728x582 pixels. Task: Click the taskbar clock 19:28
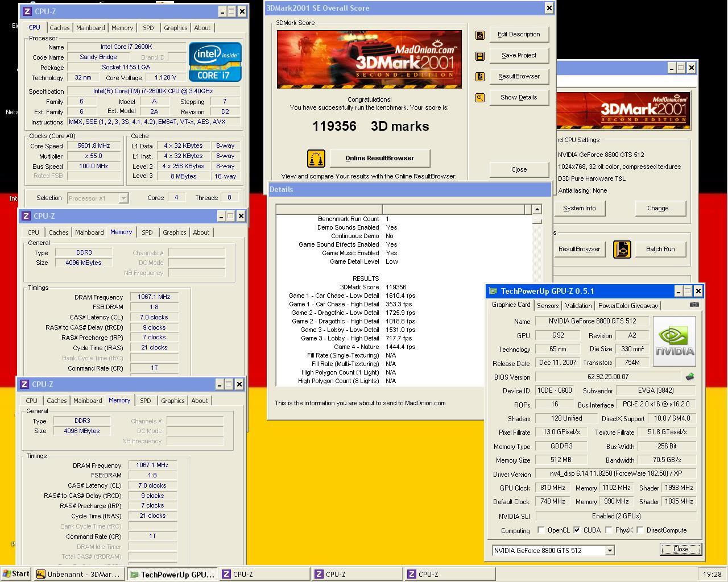(x=712, y=574)
